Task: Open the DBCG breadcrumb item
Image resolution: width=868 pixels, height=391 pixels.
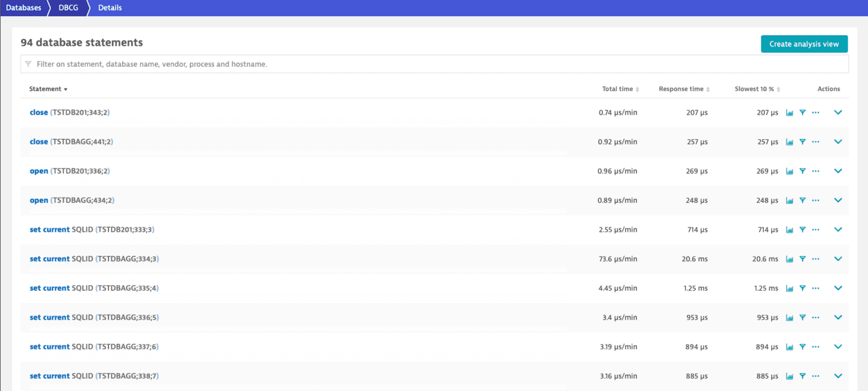Action: pyautogui.click(x=68, y=8)
